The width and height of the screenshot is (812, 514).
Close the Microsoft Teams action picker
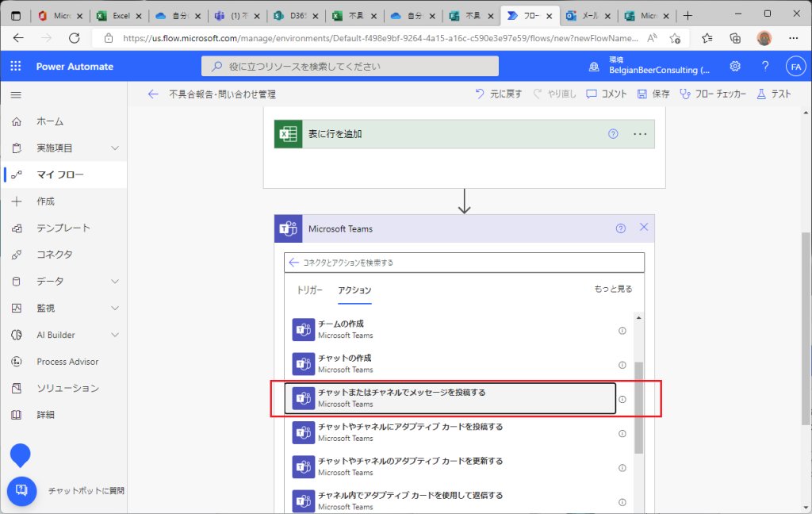(644, 227)
